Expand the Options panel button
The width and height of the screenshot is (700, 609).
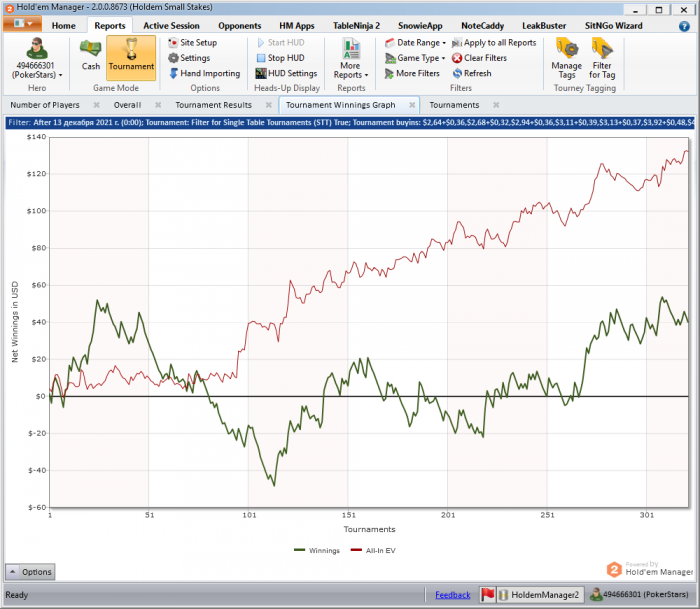[30, 572]
